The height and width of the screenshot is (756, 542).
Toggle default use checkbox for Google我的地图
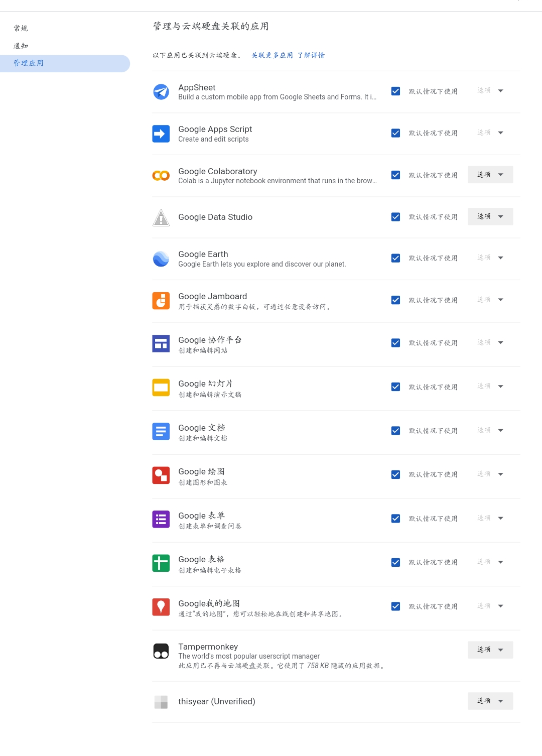pyautogui.click(x=395, y=606)
